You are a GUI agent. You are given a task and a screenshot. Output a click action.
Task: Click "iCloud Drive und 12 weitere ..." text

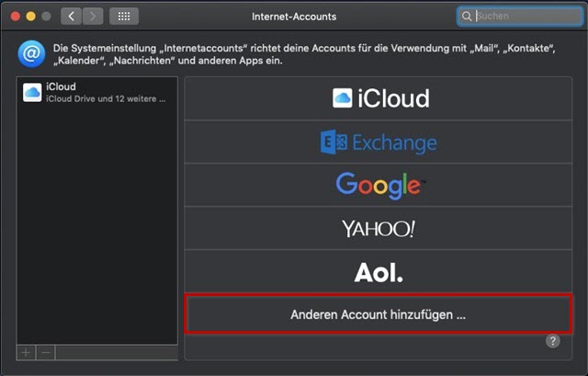[x=106, y=99]
